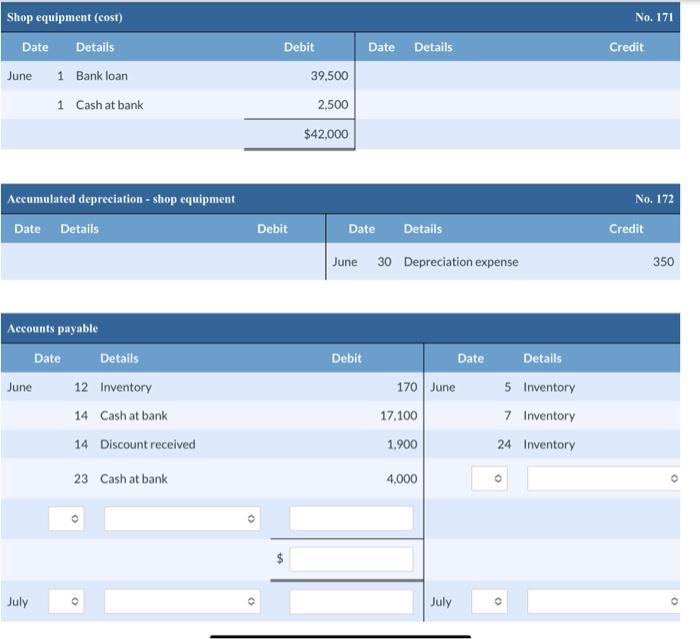This screenshot has width=700, height=639.
Task: Click the 'Discount received' entry
Action: pos(148,444)
